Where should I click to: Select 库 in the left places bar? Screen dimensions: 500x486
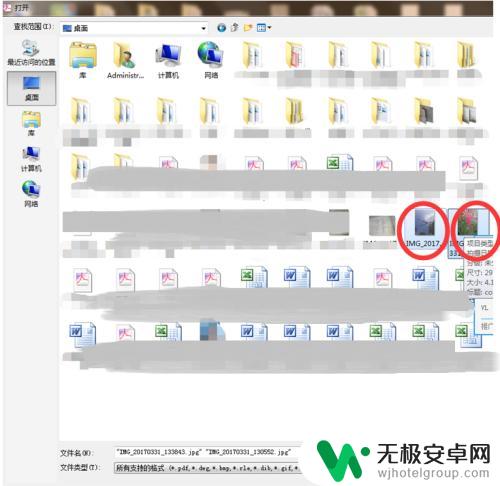click(x=31, y=124)
